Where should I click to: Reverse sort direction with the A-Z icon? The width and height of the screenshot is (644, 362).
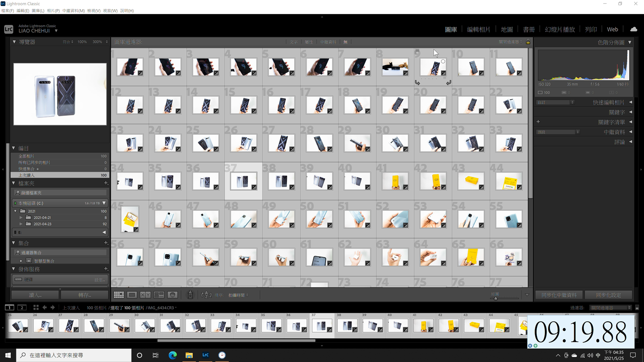[x=206, y=295]
